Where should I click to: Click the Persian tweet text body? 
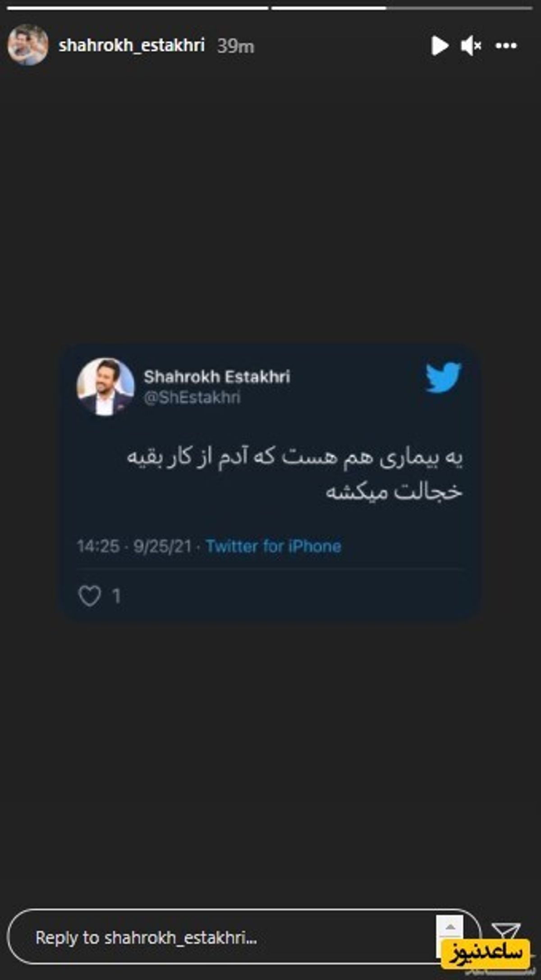[294, 474]
